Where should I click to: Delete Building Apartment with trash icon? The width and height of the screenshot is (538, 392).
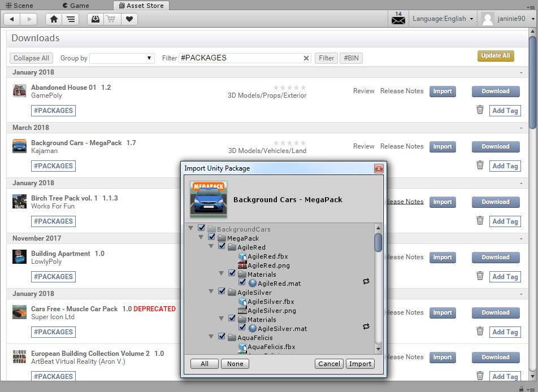click(480, 276)
